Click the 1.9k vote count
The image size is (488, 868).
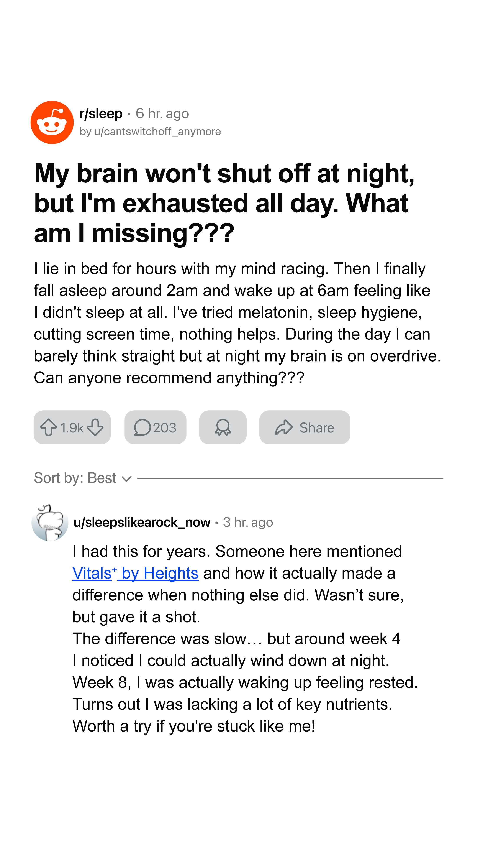(x=72, y=427)
